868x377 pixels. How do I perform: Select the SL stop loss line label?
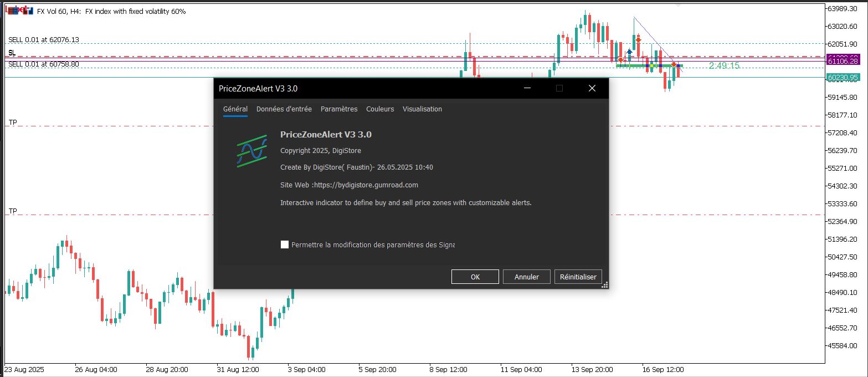[12, 52]
